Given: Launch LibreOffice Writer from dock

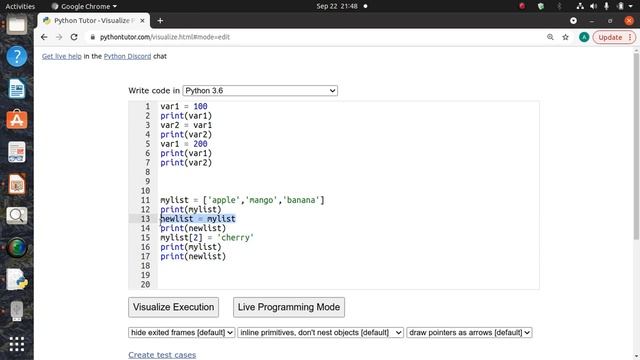Looking at the screenshot, I should (17, 89).
